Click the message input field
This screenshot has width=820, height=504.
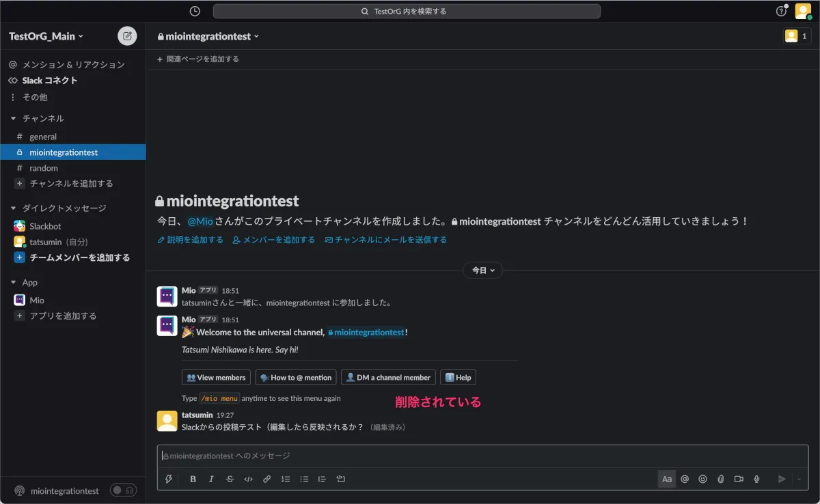click(482, 456)
